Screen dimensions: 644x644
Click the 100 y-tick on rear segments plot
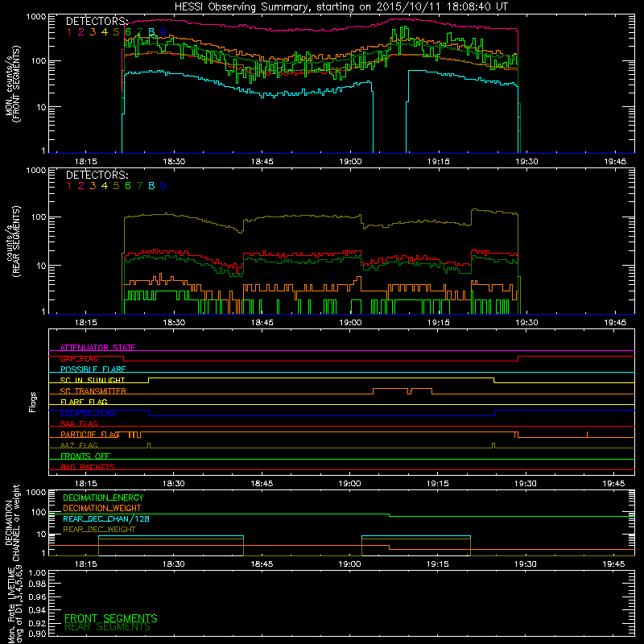39,217
